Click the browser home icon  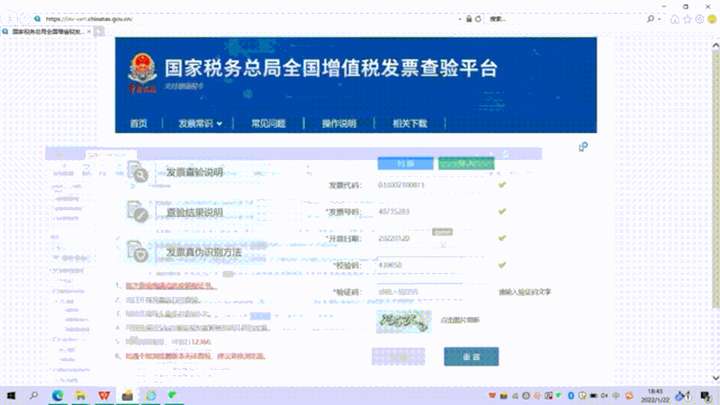(x=675, y=19)
